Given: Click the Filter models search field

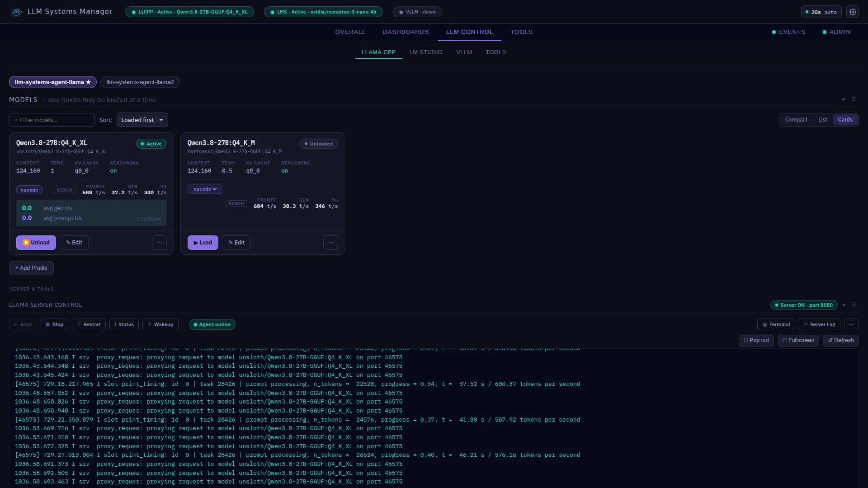Looking at the screenshot, I should (52, 120).
